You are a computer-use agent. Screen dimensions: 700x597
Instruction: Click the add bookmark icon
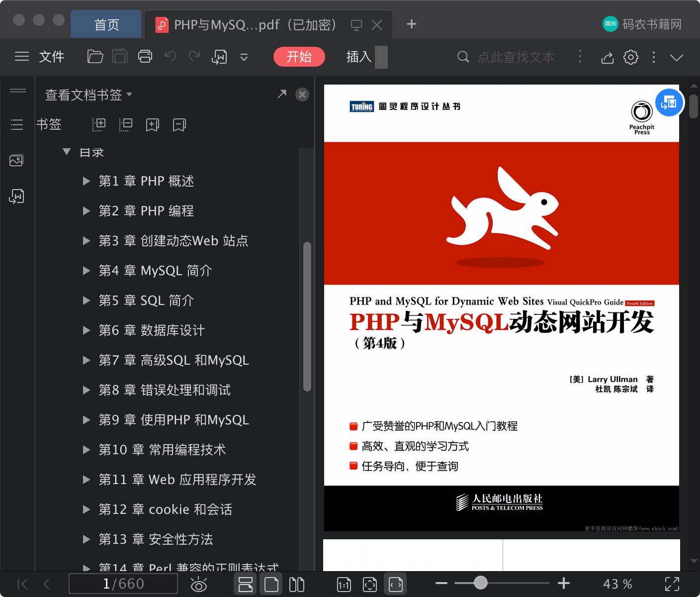pyautogui.click(x=153, y=125)
